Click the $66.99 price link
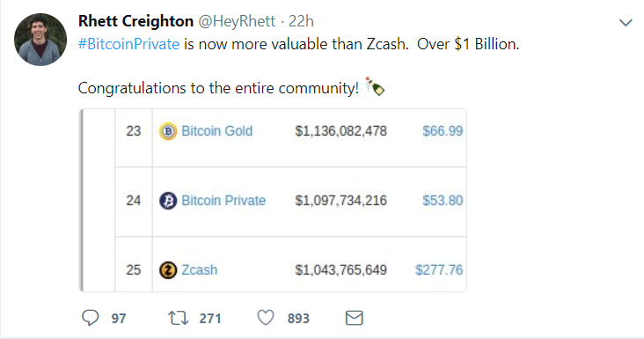 [443, 131]
